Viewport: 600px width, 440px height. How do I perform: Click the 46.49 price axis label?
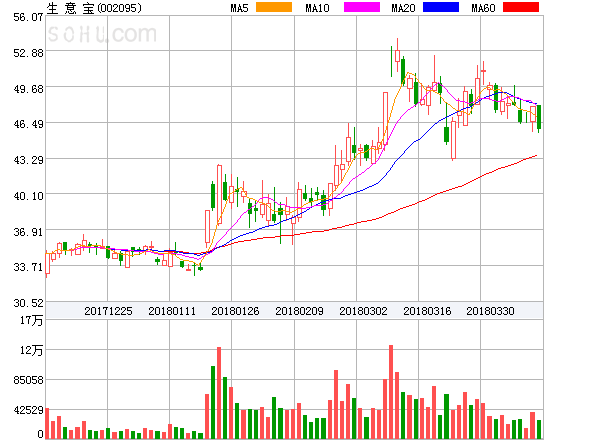[x=28, y=124]
